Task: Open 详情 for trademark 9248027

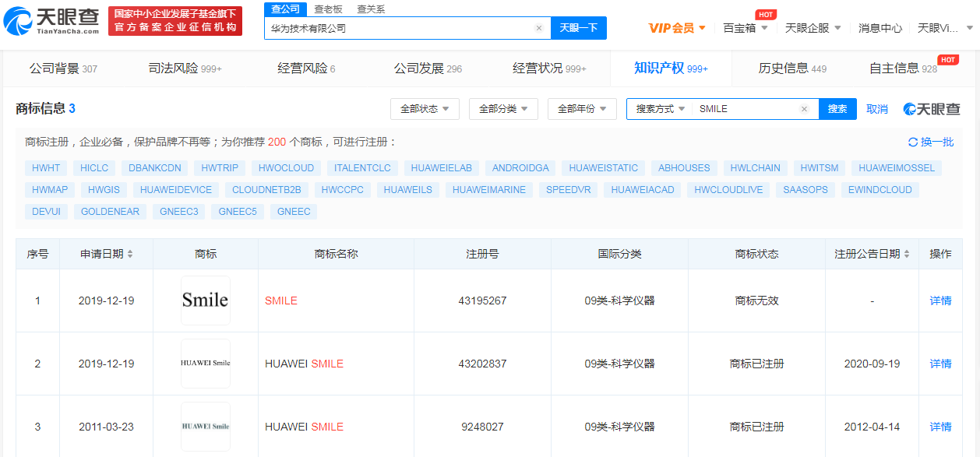Action: pos(940,427)
